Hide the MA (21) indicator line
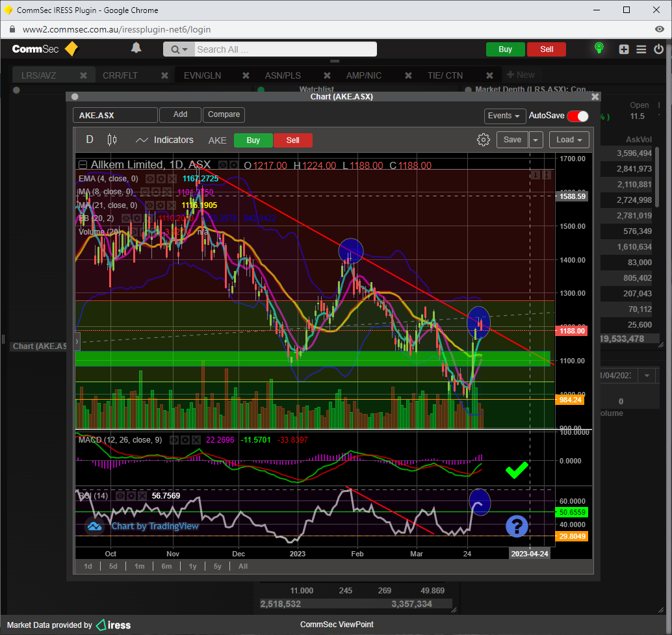The width and height of the screenshot is (672, 635). 149,205
